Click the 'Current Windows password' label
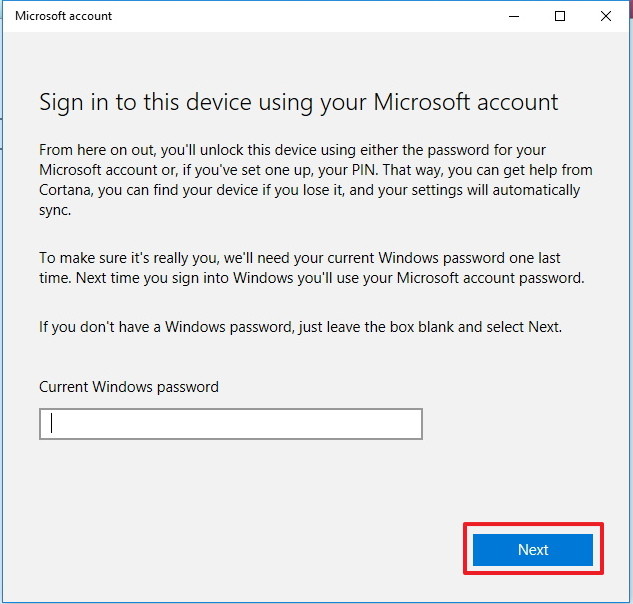Image resolution: width=633 pixels, height=604 pixels. [129, 387]
